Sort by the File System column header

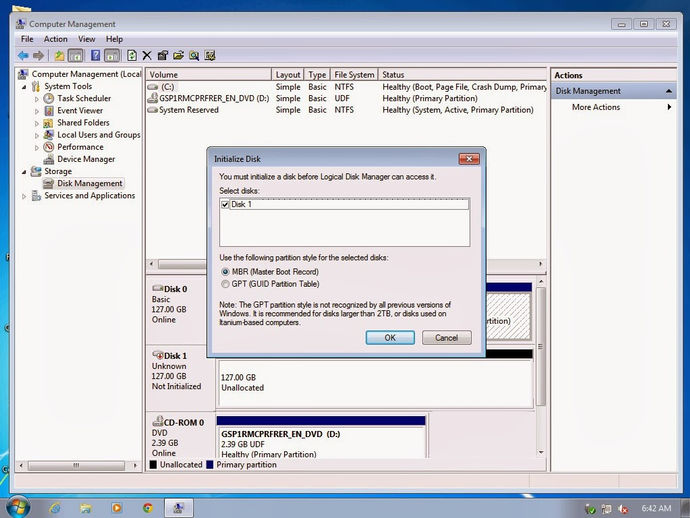[354, 74]
